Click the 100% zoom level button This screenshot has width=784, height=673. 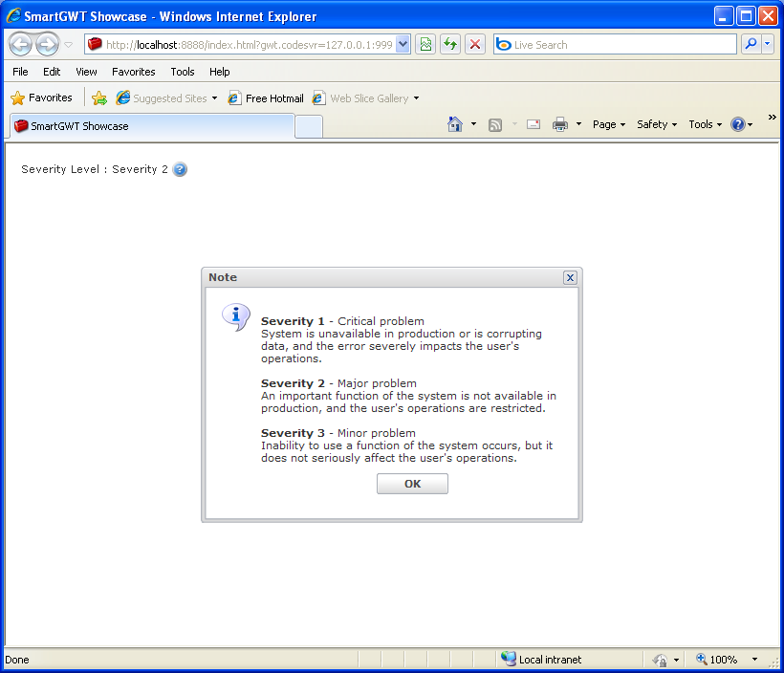click(x=717, y=659)
